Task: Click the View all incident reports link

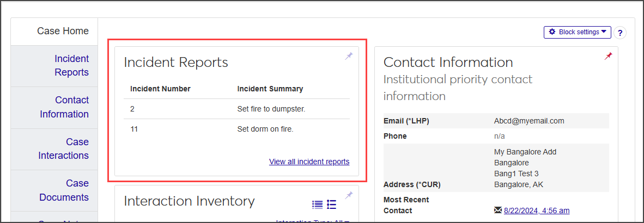Action: (309, 162)
